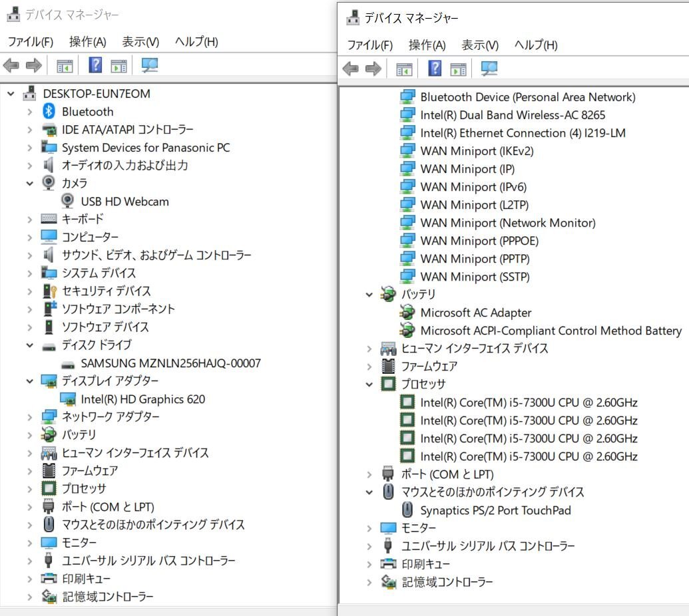The height and width of the screenshot is (616, 689).
Task: Click Intel(R) Dual Band Wireless-AC 8265 icon
Action: [407, 115]
